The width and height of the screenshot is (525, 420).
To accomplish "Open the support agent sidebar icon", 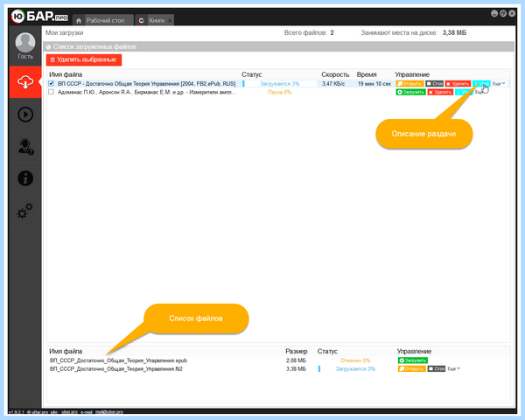I will click(x=25, y=147).
